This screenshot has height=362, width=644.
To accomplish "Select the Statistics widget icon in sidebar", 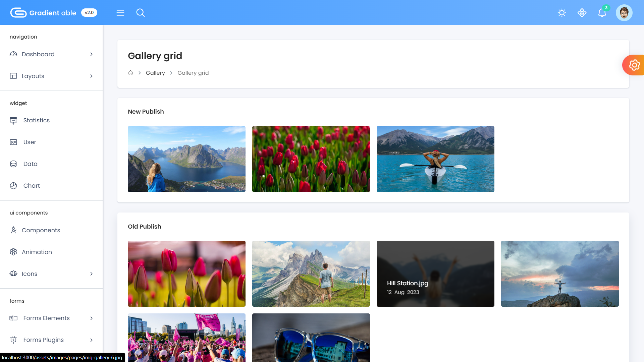I will [13, 120].
